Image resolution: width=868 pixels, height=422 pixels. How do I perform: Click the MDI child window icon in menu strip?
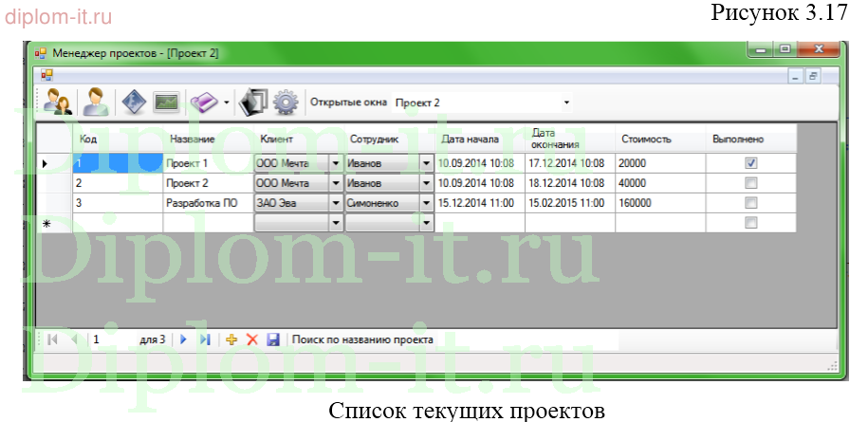coord(47,75)
